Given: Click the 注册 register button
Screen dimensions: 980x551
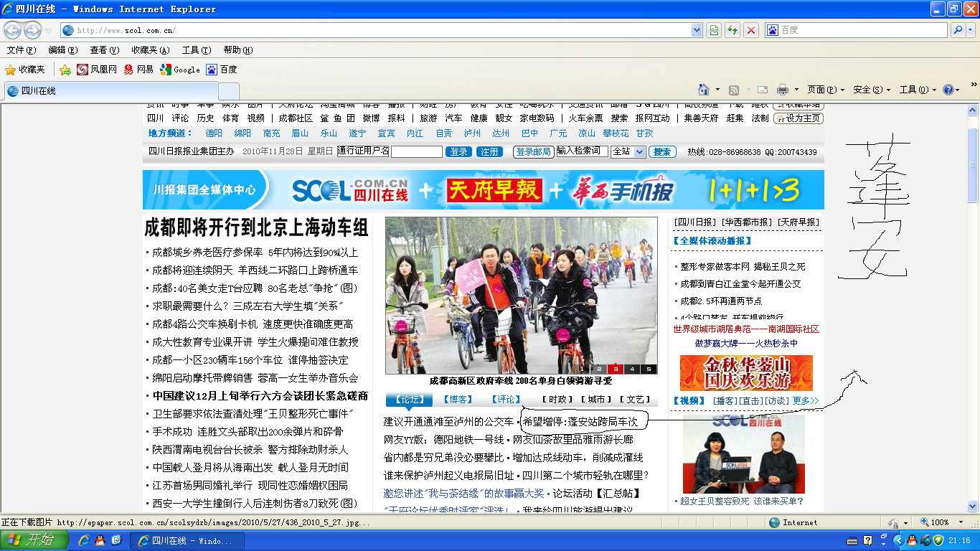Looking at the screenshot, I should point(489,152).
